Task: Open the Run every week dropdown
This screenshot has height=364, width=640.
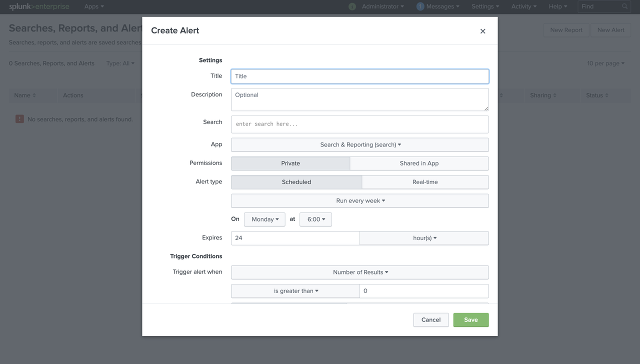Action: pyautogui.click(x=359, y=200)
